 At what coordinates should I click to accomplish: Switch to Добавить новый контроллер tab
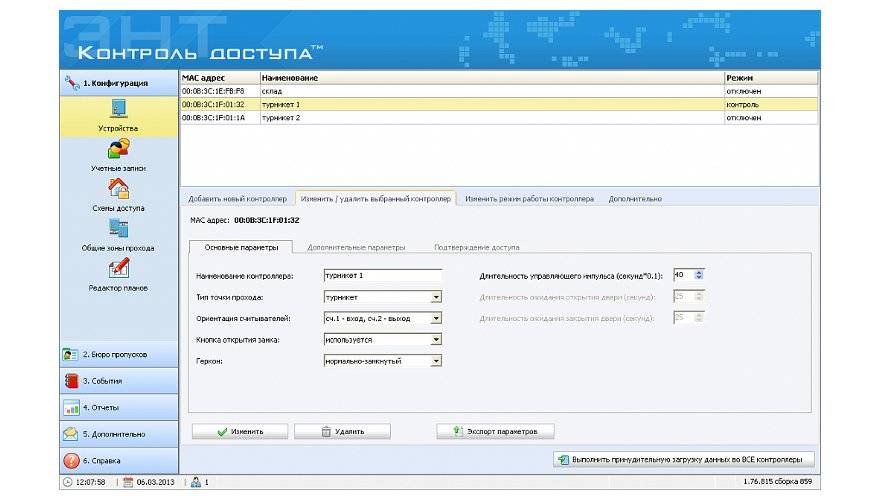click(237, 199)
